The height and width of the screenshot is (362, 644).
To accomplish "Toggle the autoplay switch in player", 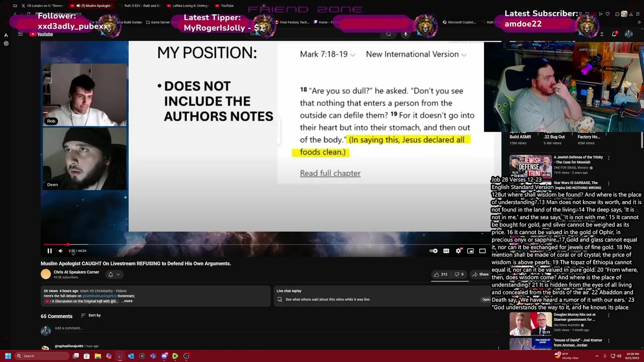I will click(x=433, y=251).
